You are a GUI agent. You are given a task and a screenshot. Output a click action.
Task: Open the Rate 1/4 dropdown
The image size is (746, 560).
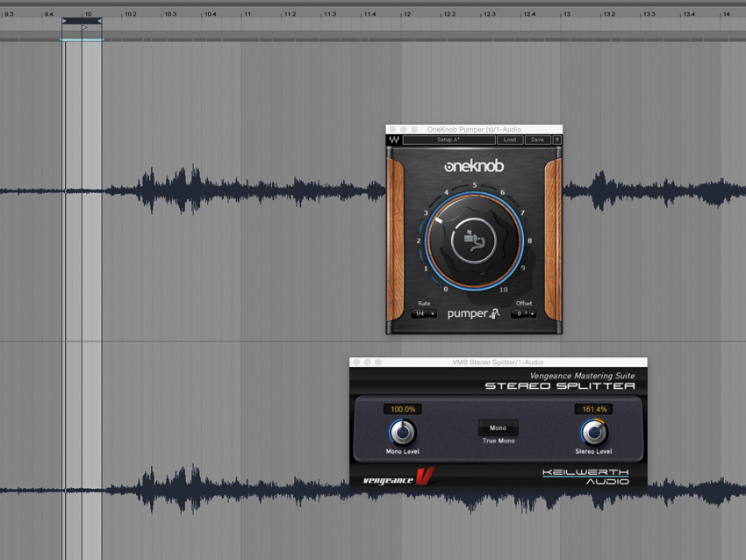[423, 314]
